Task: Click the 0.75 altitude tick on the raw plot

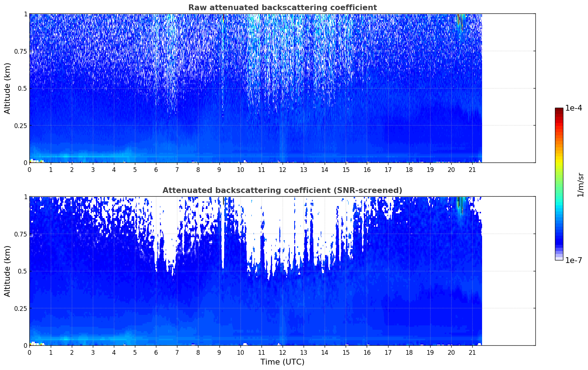Action: coord(21,51)
